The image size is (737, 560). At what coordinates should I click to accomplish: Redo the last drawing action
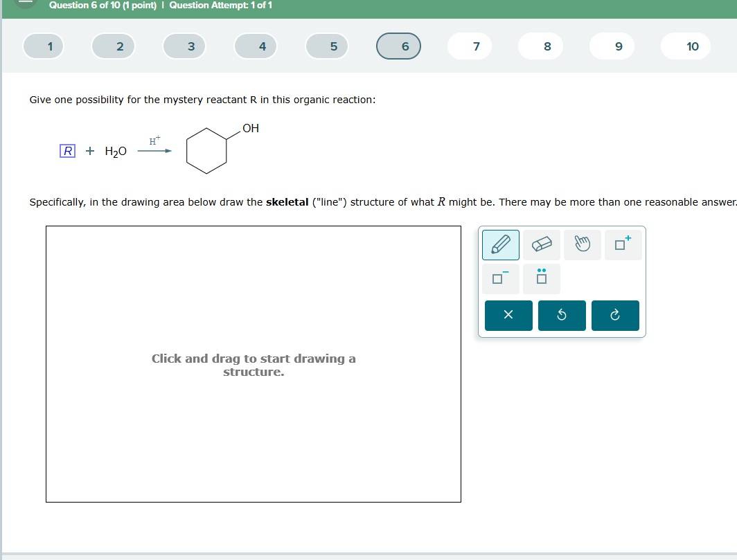point(615,315)
